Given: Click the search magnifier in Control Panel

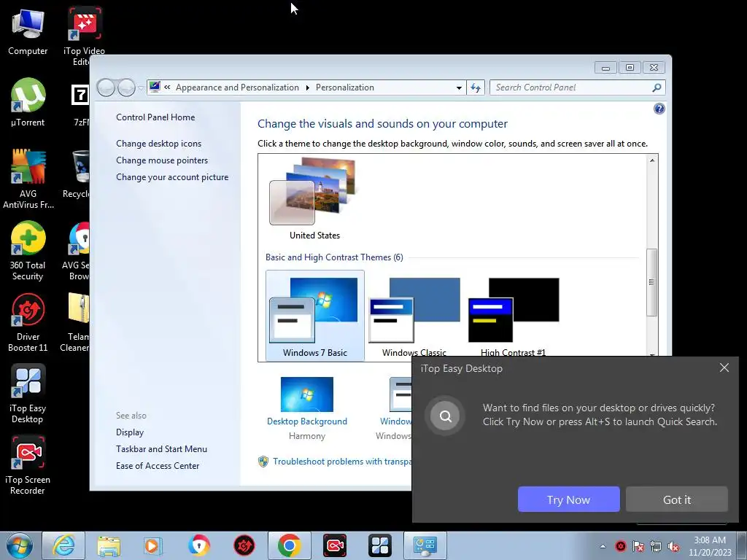Looking at the screenshot, I should point(657,87).
